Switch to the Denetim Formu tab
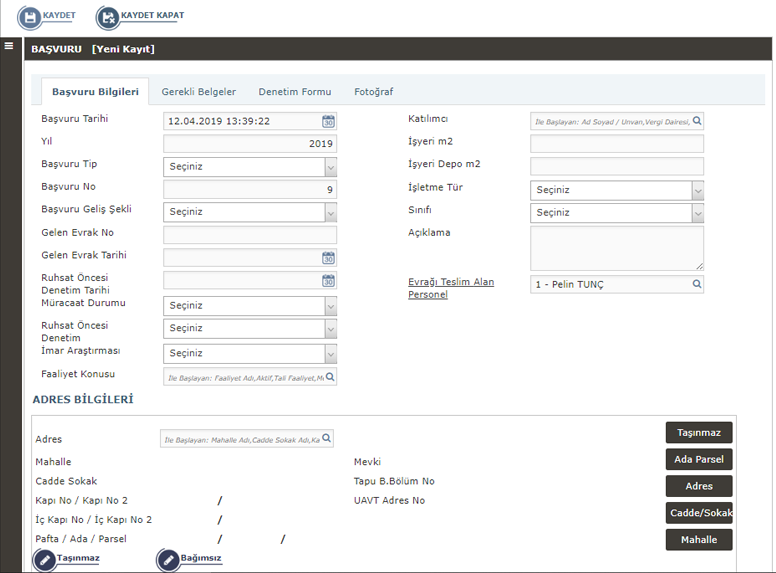 (294, 92)
